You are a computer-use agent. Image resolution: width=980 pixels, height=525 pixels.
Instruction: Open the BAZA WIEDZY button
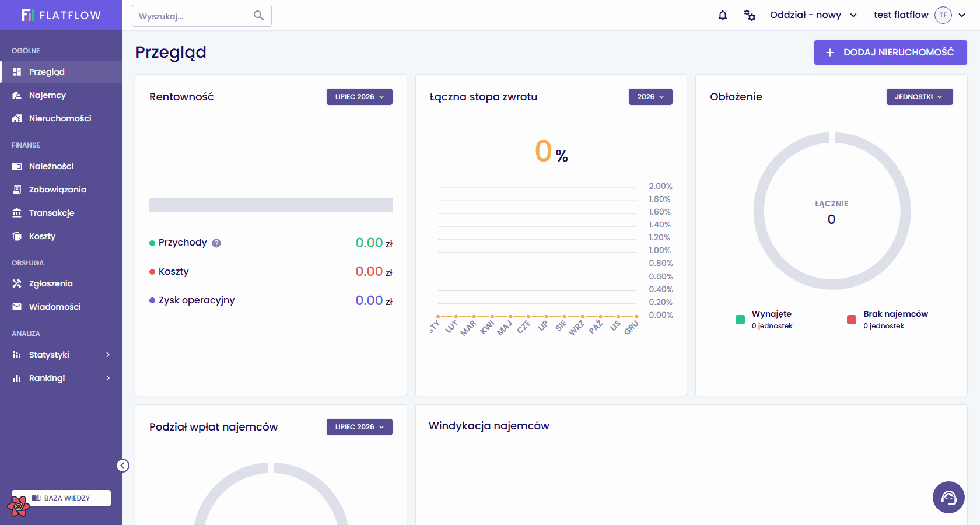coord(61,498)
